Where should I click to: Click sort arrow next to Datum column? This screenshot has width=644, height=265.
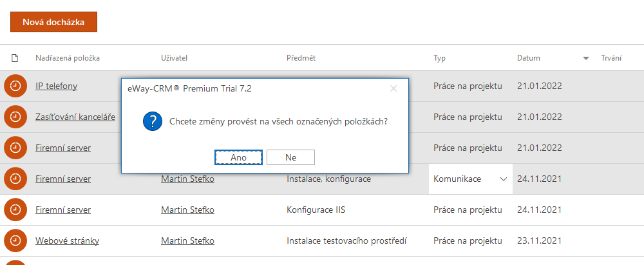[x=586, y=58]
